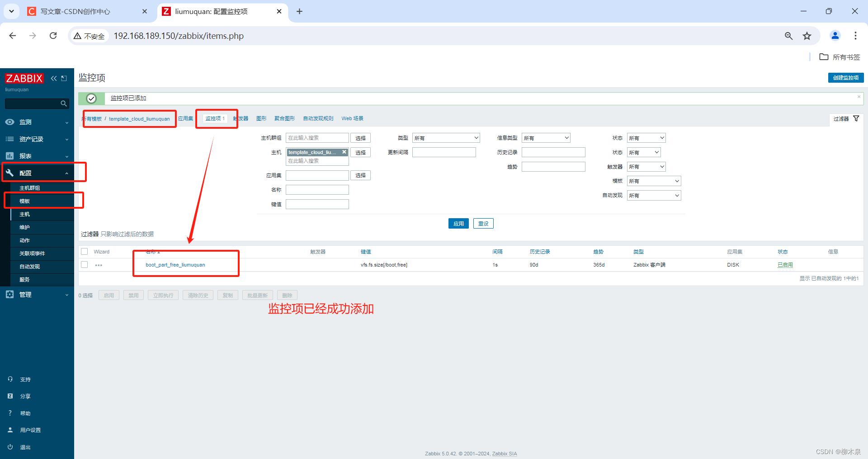The height and width of the screenshot is (459, 868).
Task: Click the gear icon for 管理
Action: [9, 294]
